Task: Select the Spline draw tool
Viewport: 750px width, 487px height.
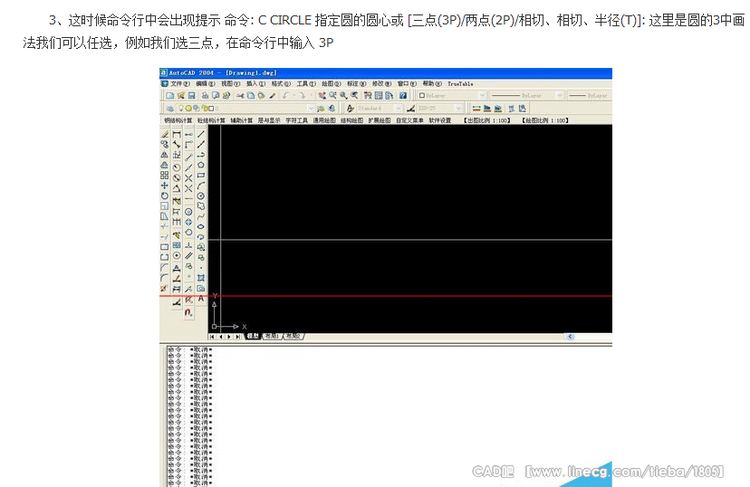Action: click(200, 216)
